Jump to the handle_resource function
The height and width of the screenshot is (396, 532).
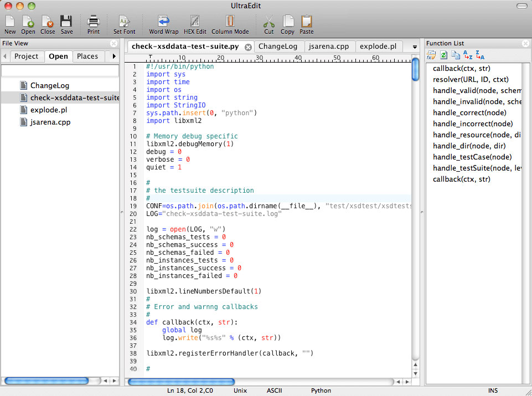[477, 135]
